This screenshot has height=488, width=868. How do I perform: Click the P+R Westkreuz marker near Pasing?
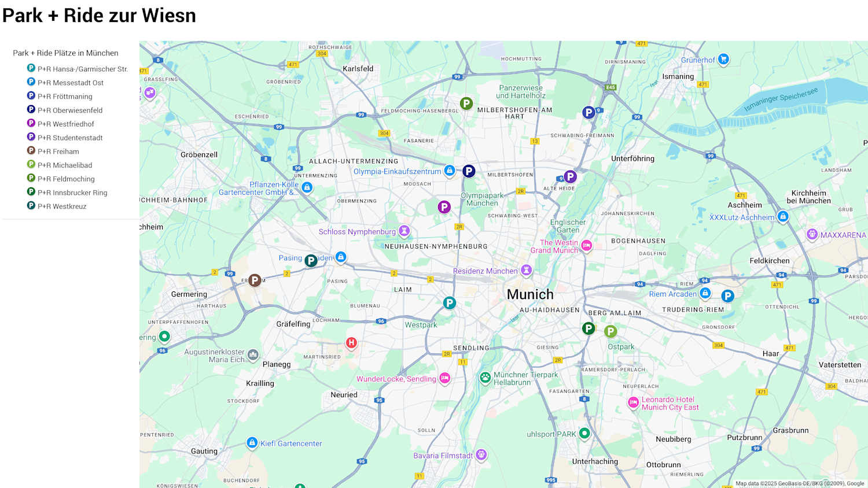(x=311, y=261)
